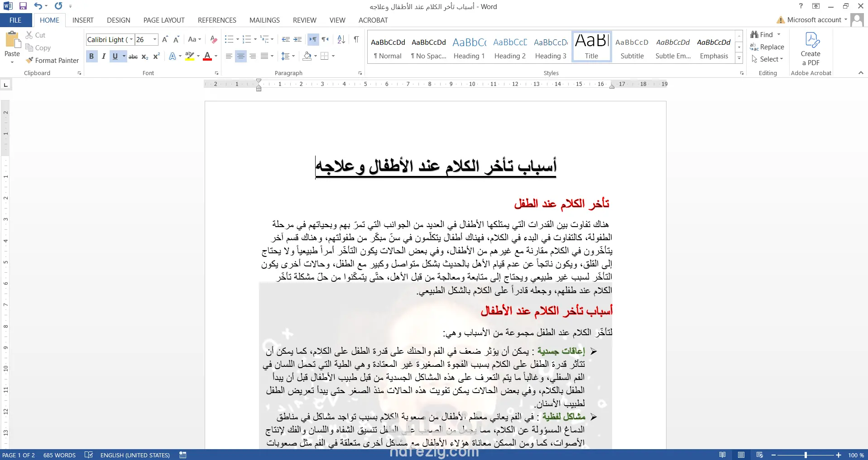Viewport: 868px width, 460px height.
Task: Click the 685 WORDS word count
Action: point(59,455)
